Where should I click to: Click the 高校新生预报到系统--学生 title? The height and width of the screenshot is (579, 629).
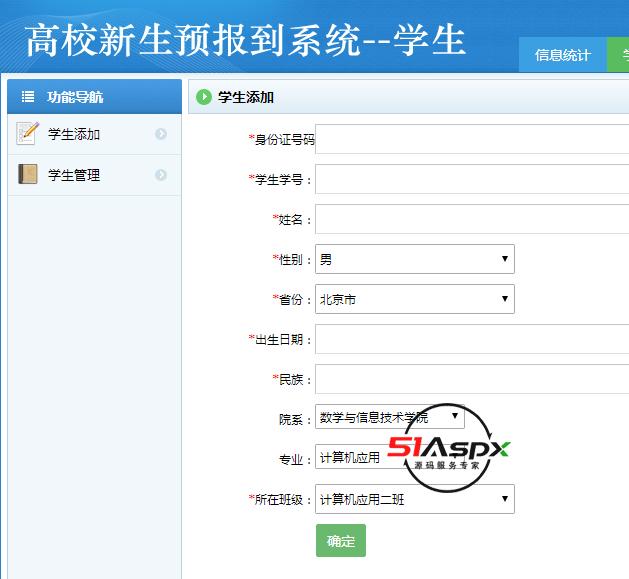[x=245, y=40]
